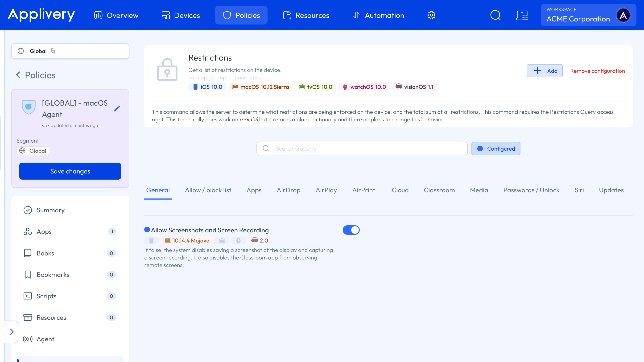Toggle the Configured filter
Image resolution: width=644 pixels, height=362 pixels.
[x=496, y=148]
